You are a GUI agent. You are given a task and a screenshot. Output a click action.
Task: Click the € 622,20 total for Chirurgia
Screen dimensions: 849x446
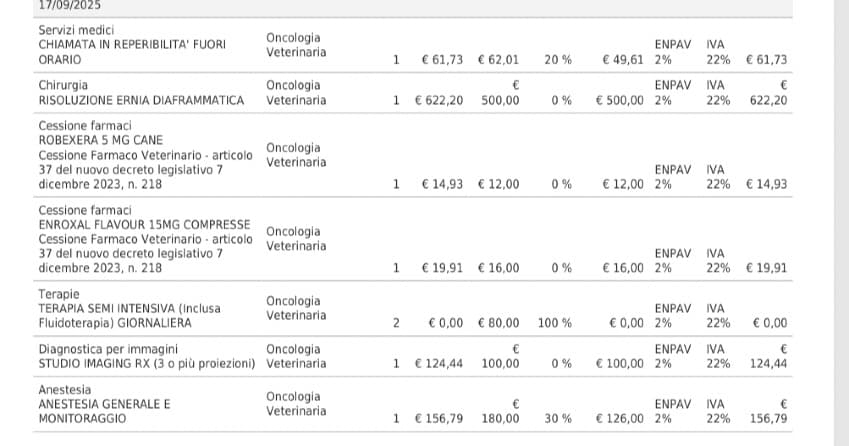(768, 93)
